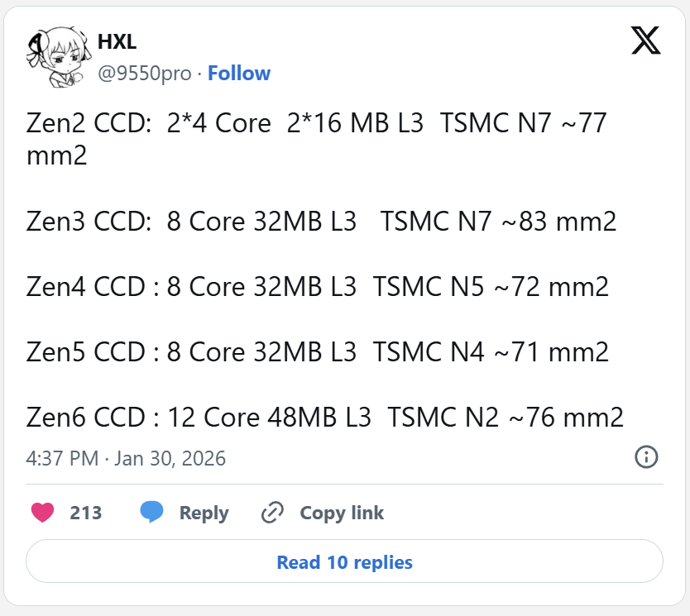Open the 4:37 PM Jan 30, 2026 timestamp
The width and height of the screenshot is (690, 616).
pos(126,458)
